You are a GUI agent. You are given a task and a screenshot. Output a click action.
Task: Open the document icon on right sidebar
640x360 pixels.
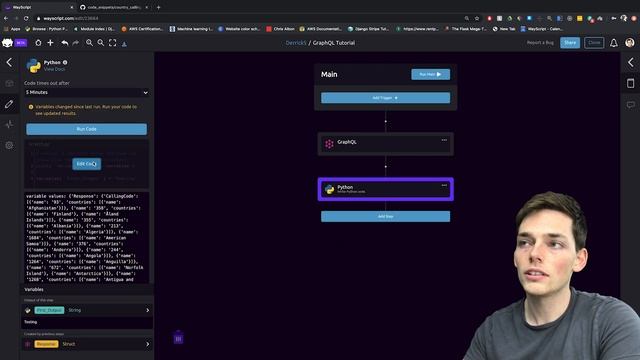[x=631, y=83]
